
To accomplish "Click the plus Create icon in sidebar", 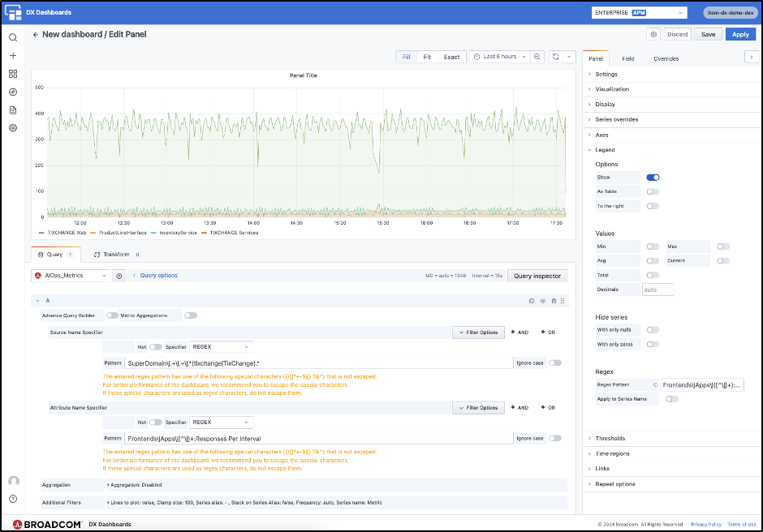I will point(13,56).
